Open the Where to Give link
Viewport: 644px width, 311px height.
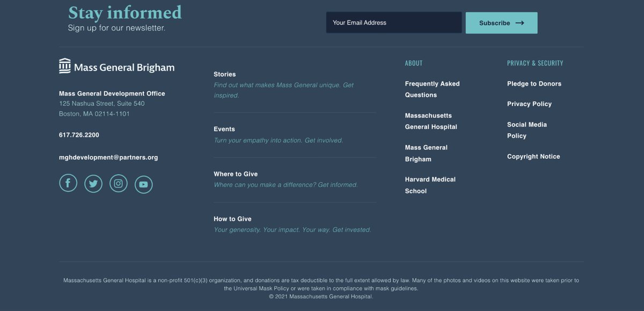(x=236, y=174)
